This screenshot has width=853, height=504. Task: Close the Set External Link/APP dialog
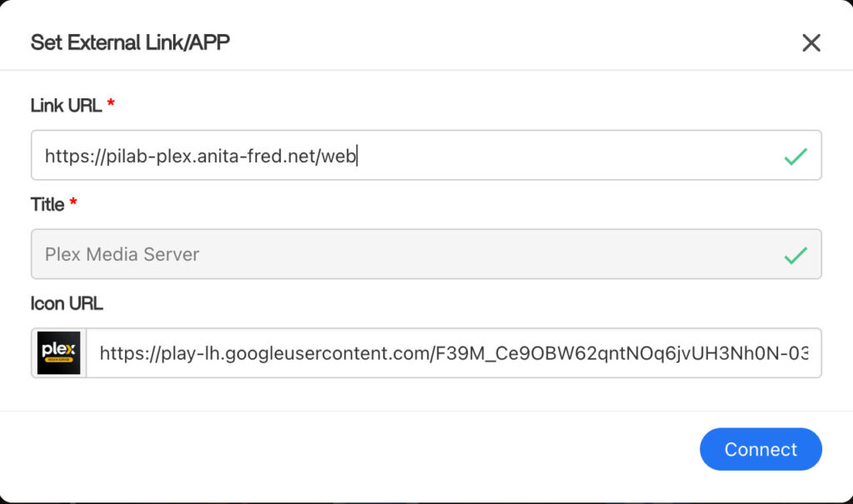pyautogui.click(x=811, y=43)
